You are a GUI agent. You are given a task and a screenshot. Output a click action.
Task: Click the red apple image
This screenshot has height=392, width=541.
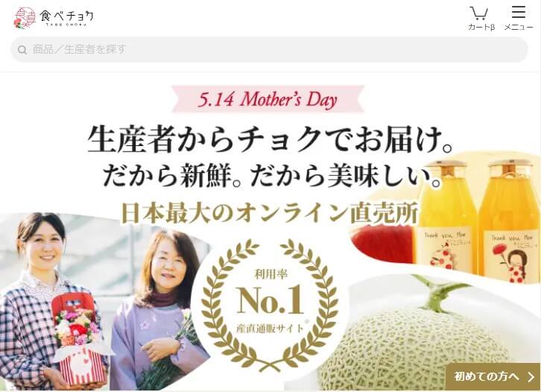[x=382, y=243]
